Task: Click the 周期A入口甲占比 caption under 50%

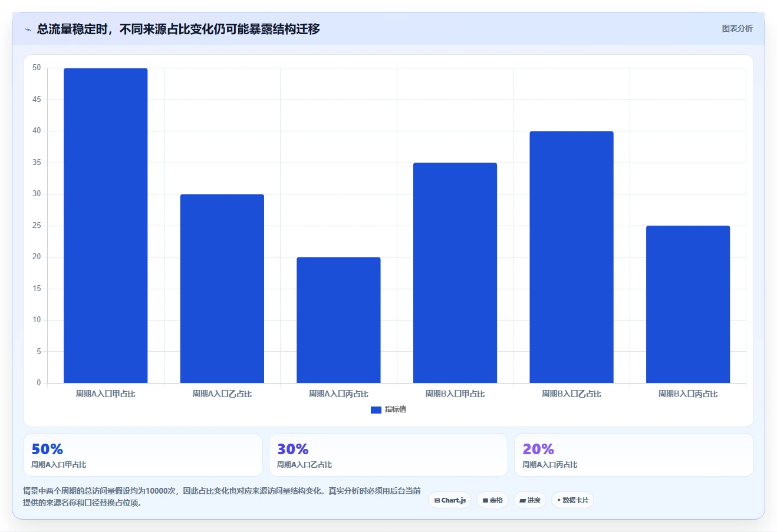Action: click(x=59, y=465)
